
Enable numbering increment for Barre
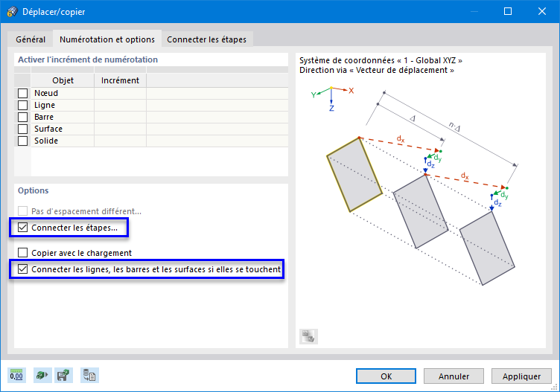click(x=22, y=117)
